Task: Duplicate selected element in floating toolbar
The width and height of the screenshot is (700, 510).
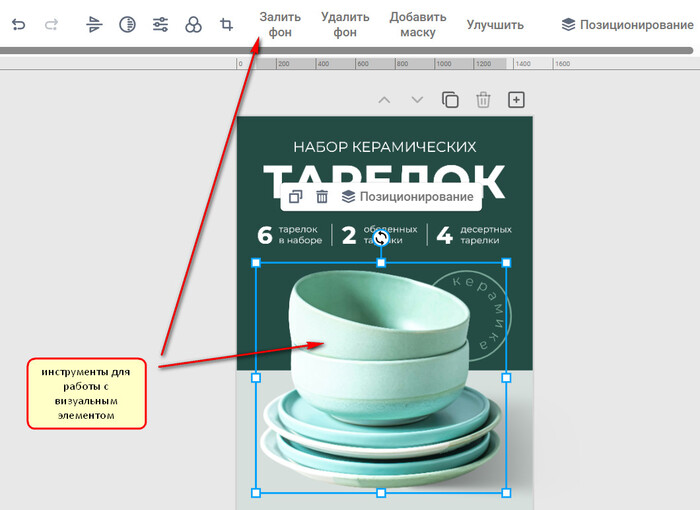Action: 295,197
